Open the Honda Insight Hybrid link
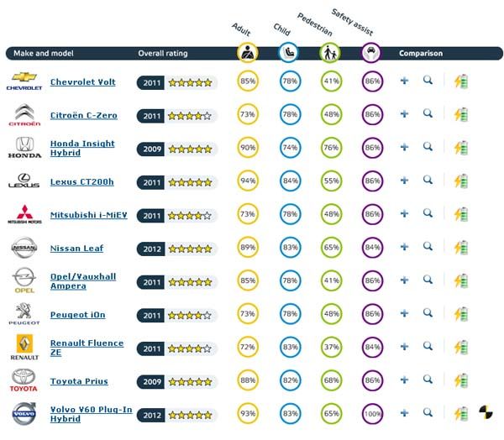504x440 pixels. (x=82, y=148)
